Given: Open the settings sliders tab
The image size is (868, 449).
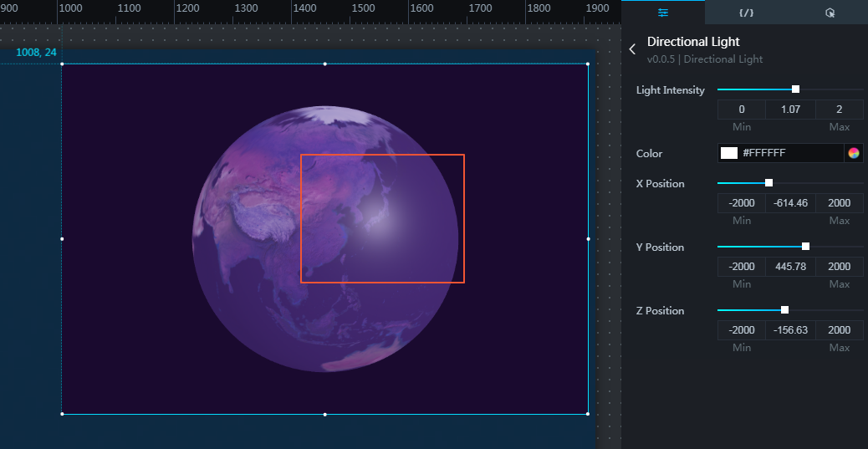Looking at the screenshot, I should (x=663, y=13).
